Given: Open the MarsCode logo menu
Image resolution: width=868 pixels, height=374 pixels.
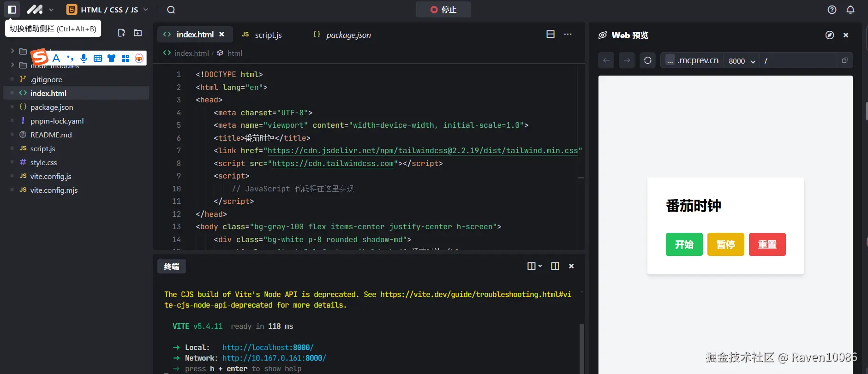Looking at the screenshot, I should pyautogui.click(x=35, y=10).
